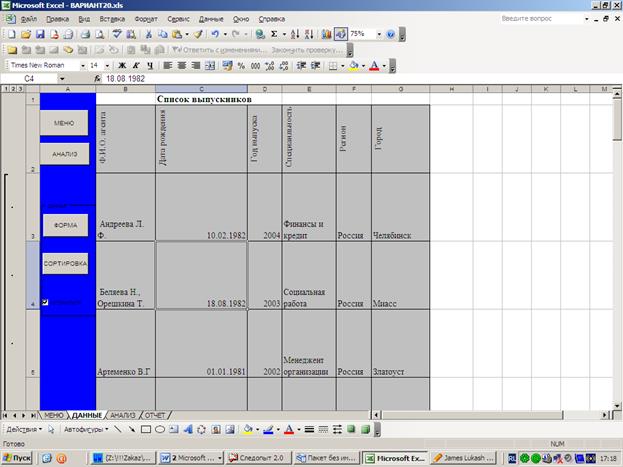Apply red font color on Formatting toolbar
This screenshot has width=623, height=467.
pos(374,66)
